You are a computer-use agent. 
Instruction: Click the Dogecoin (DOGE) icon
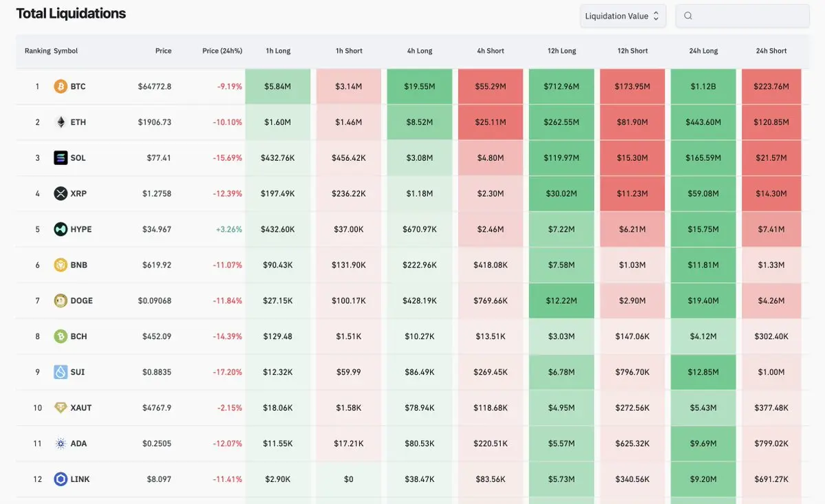(61, 301)
